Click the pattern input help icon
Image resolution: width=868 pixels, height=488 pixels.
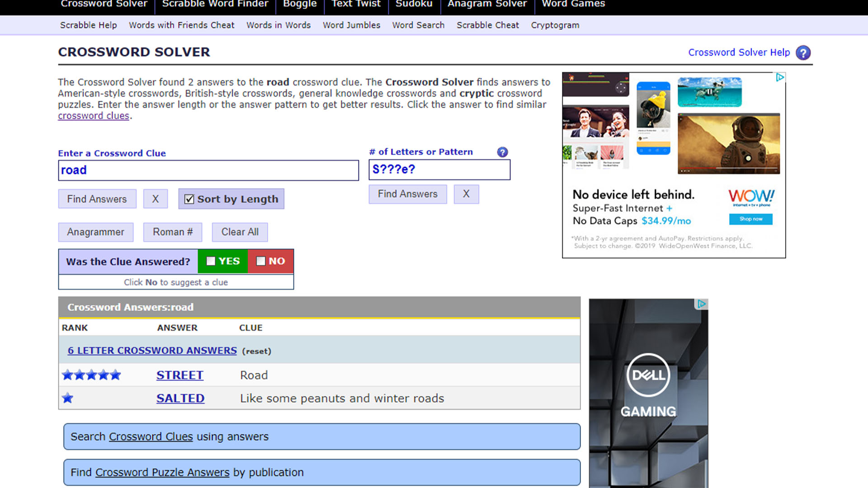point(503,151)
